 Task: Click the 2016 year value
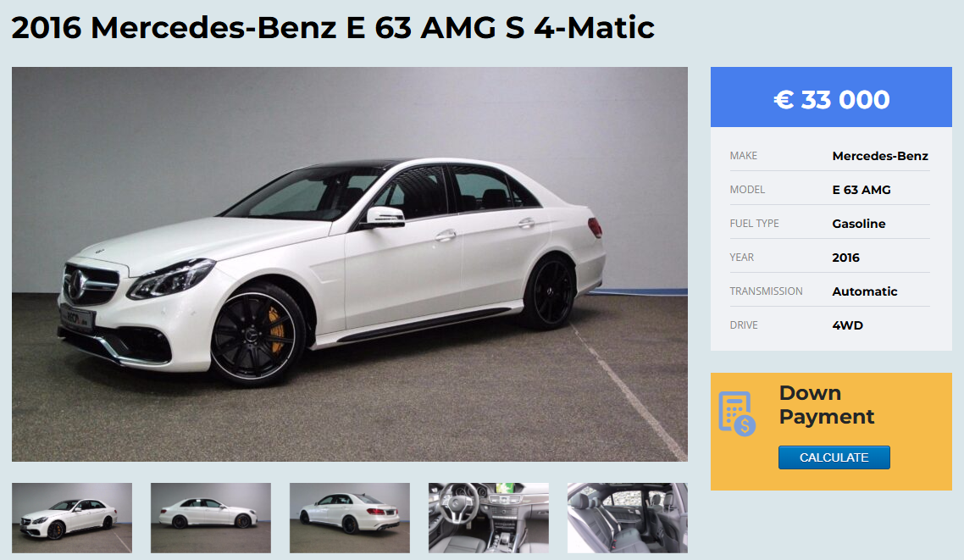click(846, 258)
